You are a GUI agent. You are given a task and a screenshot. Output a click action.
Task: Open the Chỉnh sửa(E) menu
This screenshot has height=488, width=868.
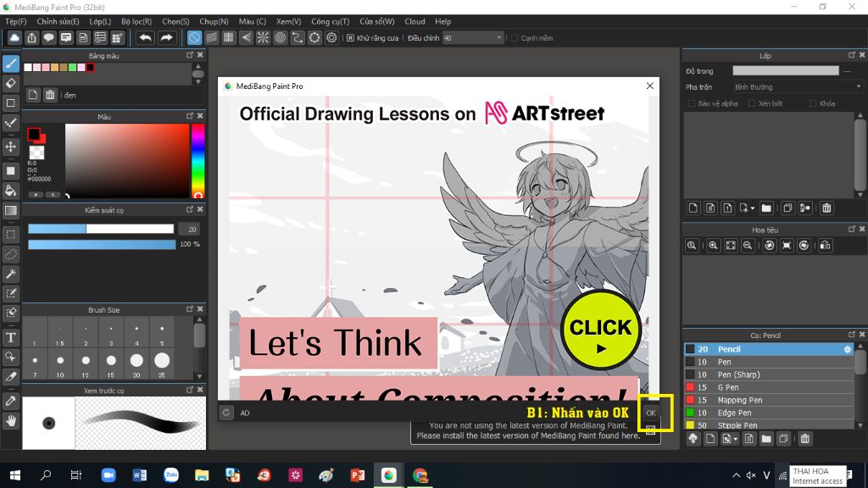point(58,21)
